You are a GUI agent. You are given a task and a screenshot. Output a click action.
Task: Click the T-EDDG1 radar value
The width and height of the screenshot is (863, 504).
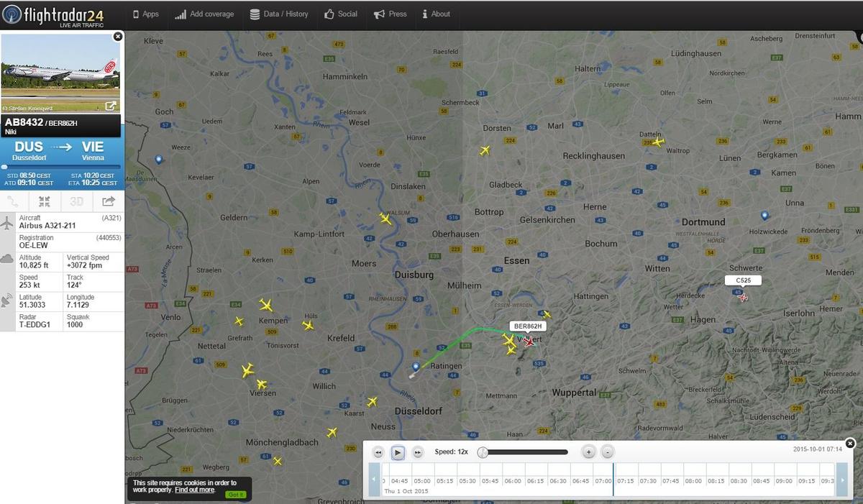(35, 325)
